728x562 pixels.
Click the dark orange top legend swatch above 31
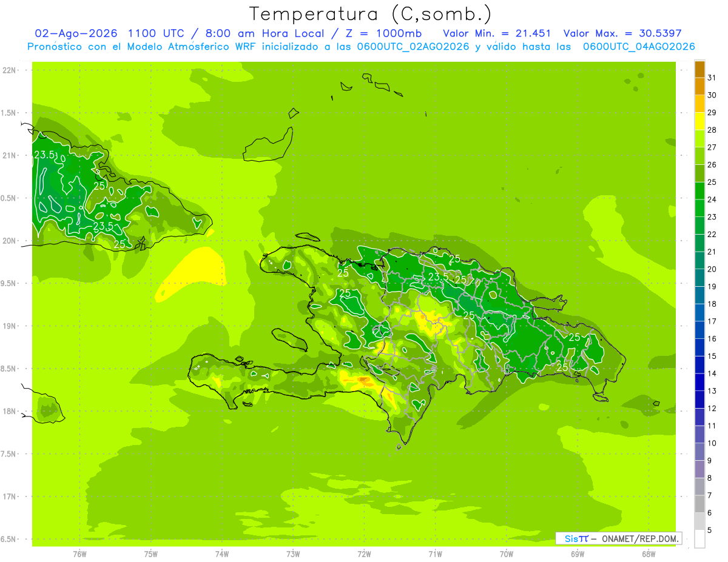pos(699,69)
